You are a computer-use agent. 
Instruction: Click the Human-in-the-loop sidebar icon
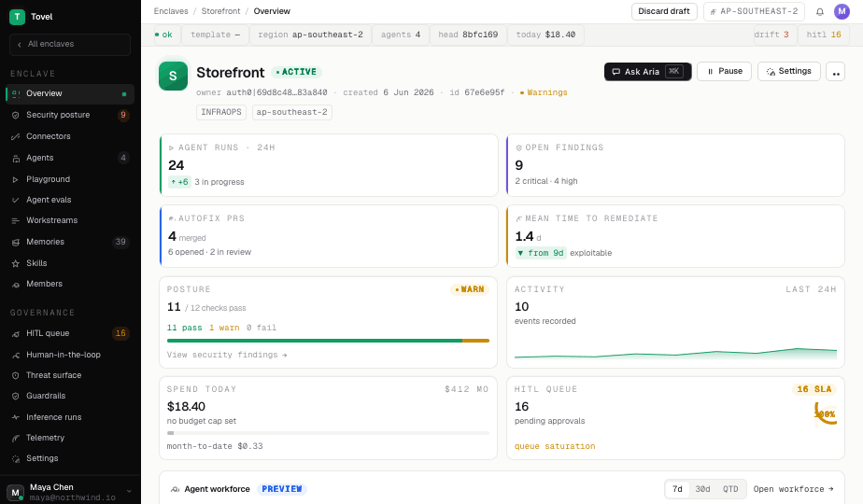15,356
